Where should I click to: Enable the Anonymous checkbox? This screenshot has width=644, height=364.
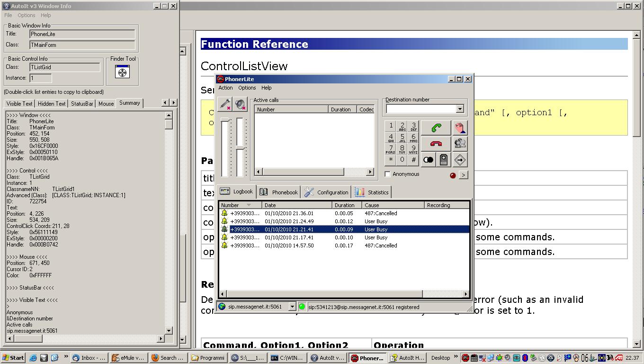click(x=388, y=174)
